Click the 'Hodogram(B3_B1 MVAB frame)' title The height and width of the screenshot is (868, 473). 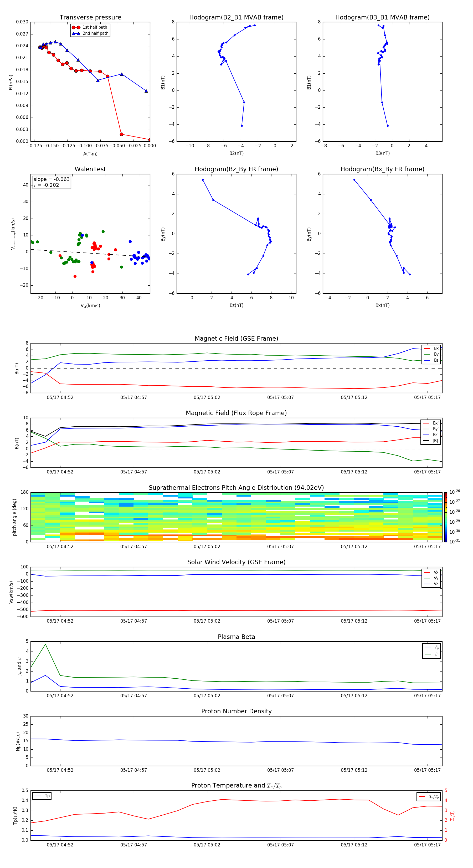click(382, 18)
